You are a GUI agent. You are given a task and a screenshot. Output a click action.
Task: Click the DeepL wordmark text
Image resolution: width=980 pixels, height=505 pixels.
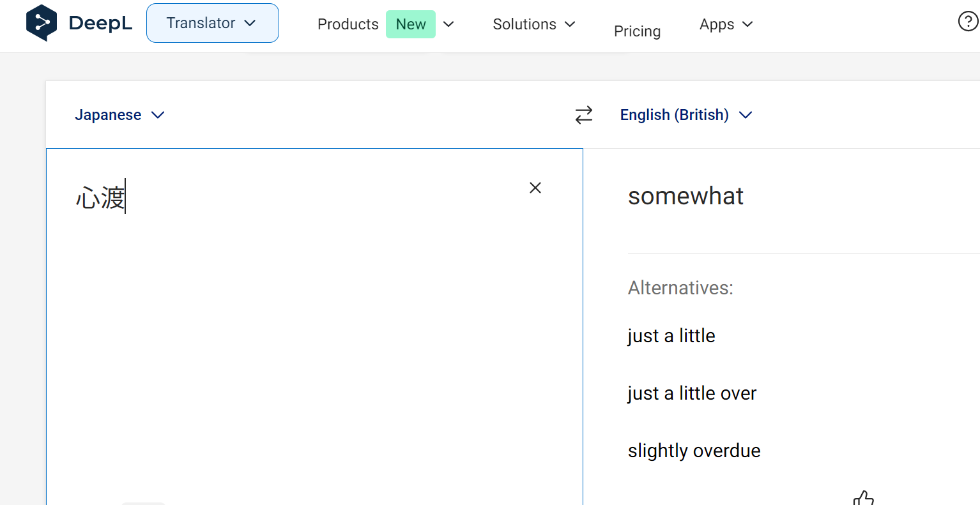(x=100, y=23)
